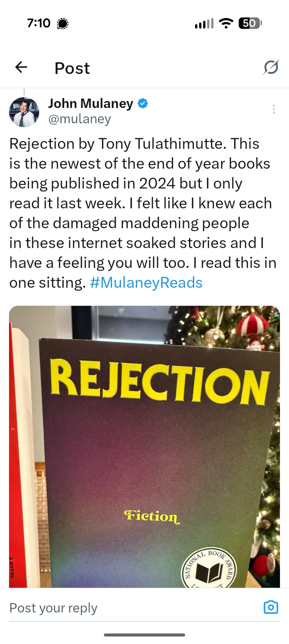Tap the home indicator bar
This screenshot has height=644, width=289.
pyautogui.click(x=144, y=635)
